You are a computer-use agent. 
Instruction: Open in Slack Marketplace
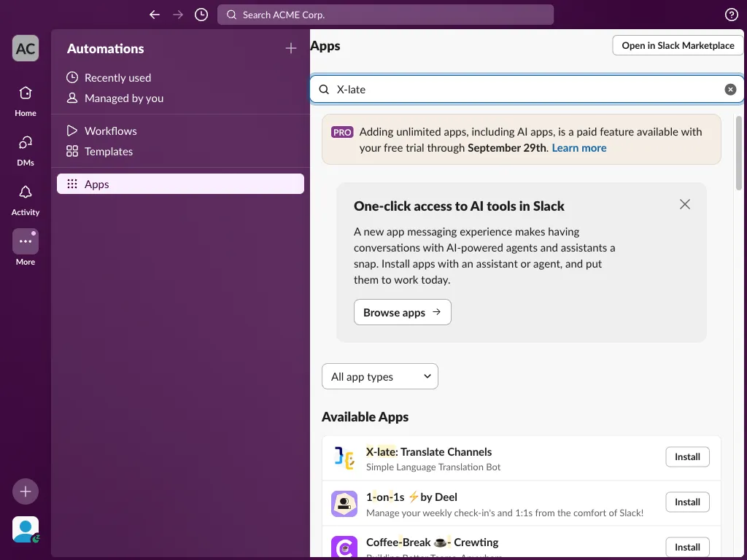[678, 46]
